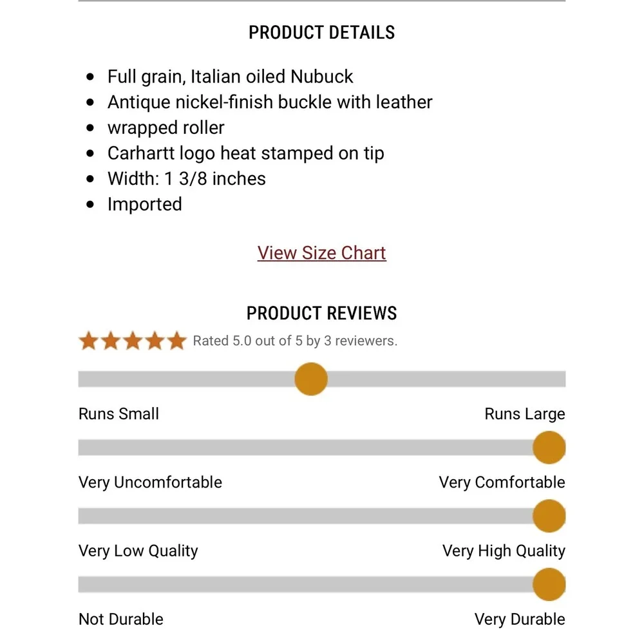Click the second orange rating star
Viewport: 644px width, 644px height.
click(x=111, y=341)
